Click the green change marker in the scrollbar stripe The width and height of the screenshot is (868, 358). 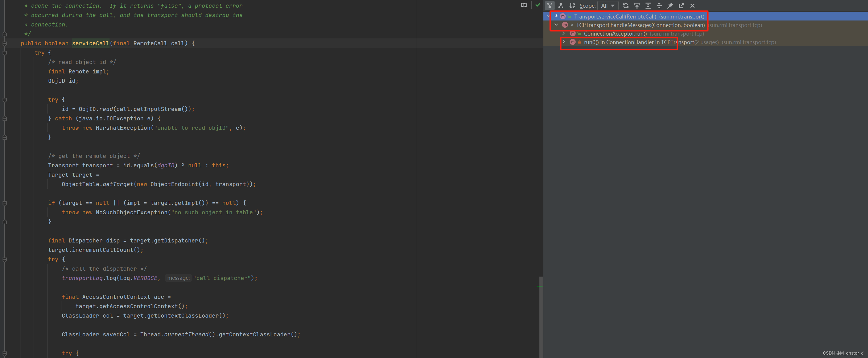coord(540,286)
